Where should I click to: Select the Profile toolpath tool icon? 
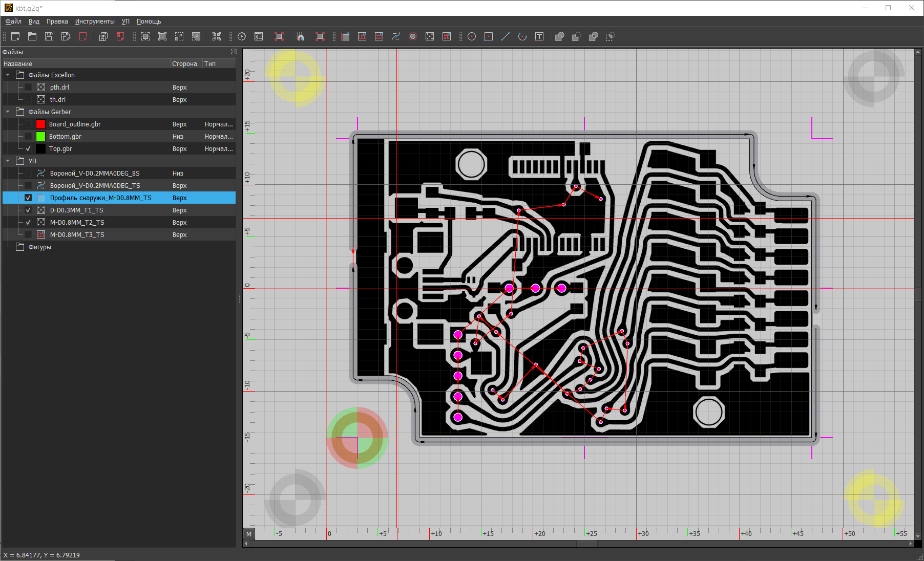(345, 36)
